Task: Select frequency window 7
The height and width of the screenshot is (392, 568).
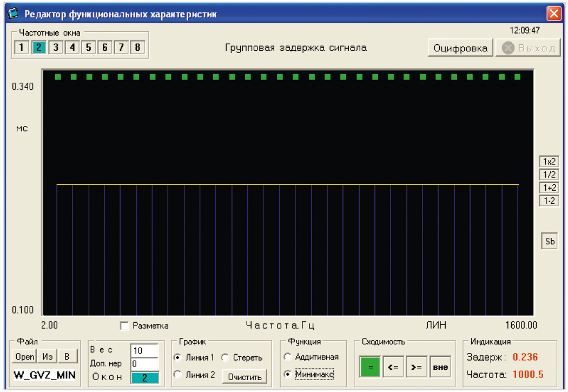Action: pyautogui.click(x=121, y=47)
